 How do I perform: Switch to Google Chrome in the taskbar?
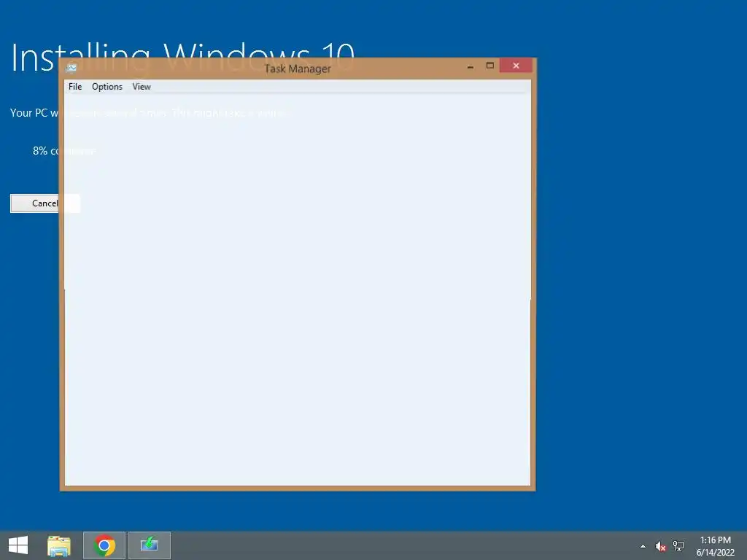104,545
